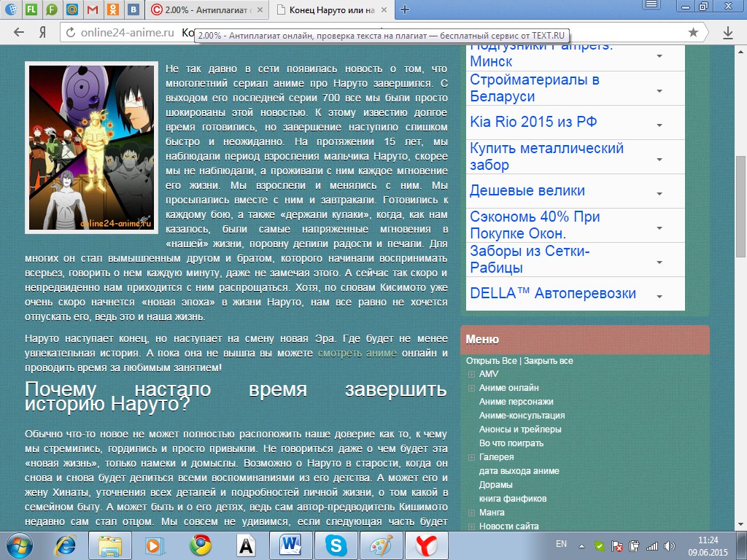The width and height of the screenshot is (747, 560).
Task: Open the Сэкономь 40% При Покупке Окон ad
Action: click(x=535, y=225)
